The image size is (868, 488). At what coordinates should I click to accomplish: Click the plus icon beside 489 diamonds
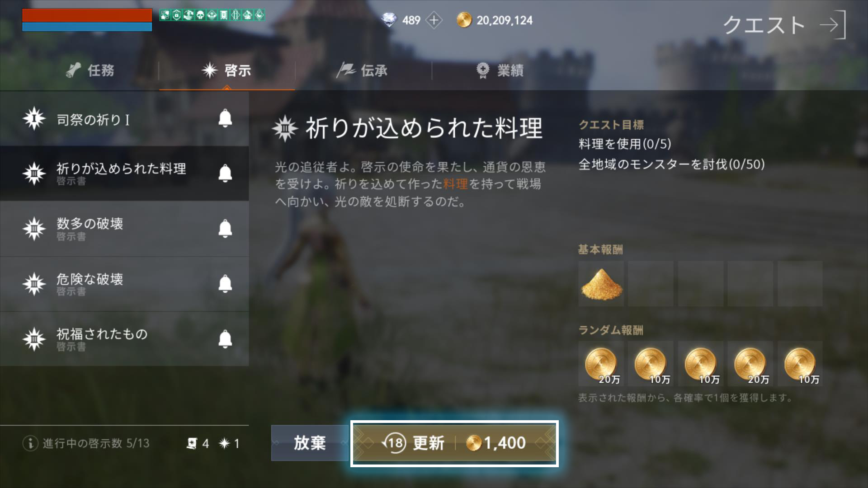coord(434,20)
